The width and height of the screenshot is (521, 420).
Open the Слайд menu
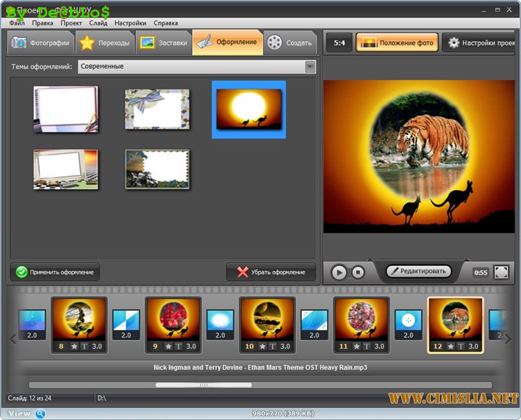(x=98, y=23)
